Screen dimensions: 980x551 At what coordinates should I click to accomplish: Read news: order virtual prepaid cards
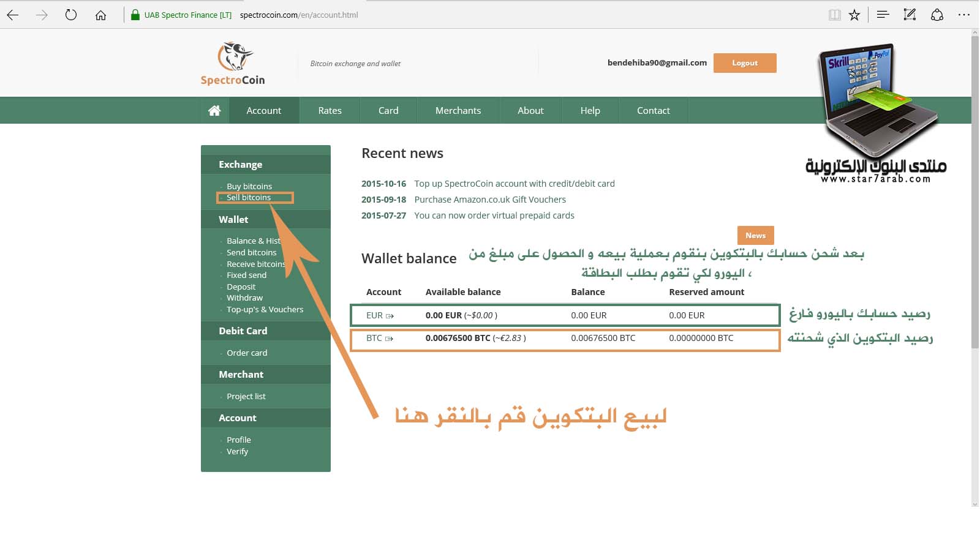[494, 216]
